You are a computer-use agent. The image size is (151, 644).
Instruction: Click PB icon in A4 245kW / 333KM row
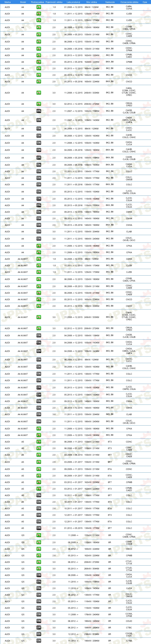(x=39, y=93)
